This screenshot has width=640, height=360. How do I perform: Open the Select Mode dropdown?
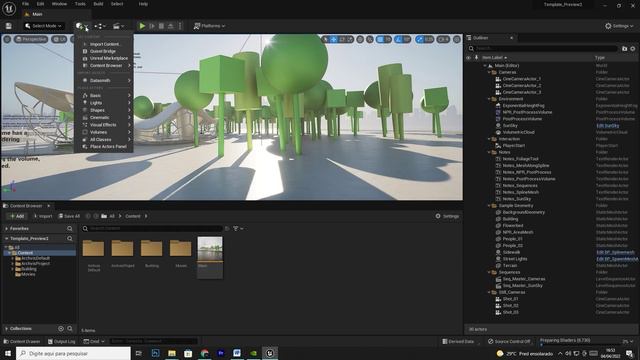[x=44, y=26]
